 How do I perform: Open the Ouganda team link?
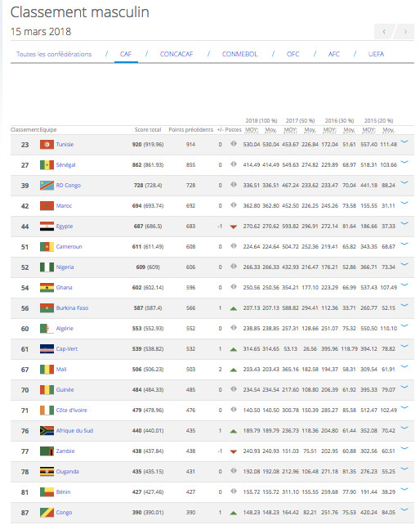pos(67,471)
